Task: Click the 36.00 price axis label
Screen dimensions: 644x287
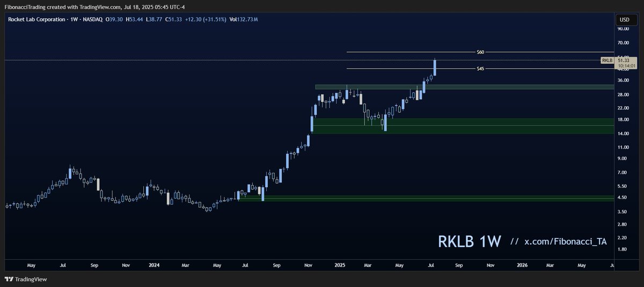Action: [623, 80]
